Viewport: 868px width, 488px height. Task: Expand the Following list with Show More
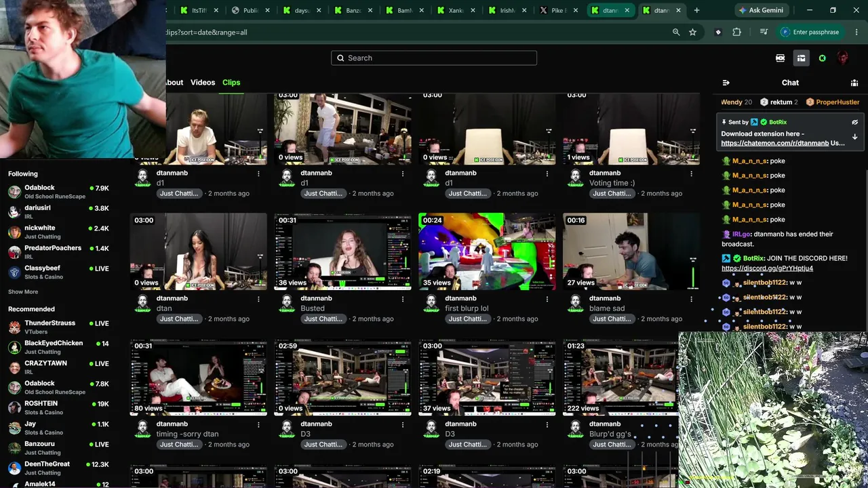click(23, 292)
